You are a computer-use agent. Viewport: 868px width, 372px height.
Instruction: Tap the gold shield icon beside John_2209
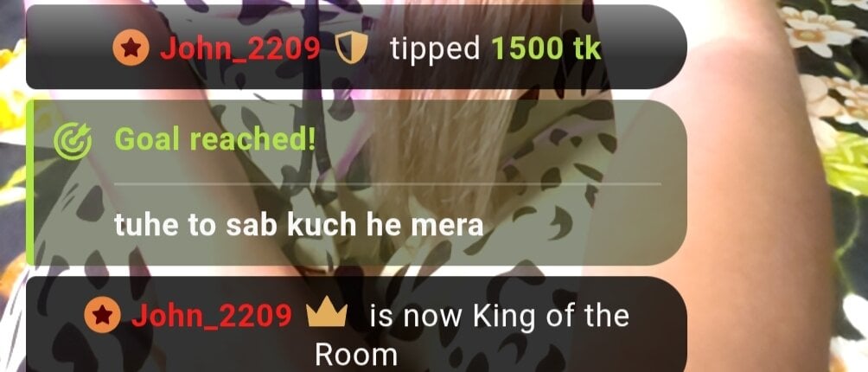[x=352, y=48]
